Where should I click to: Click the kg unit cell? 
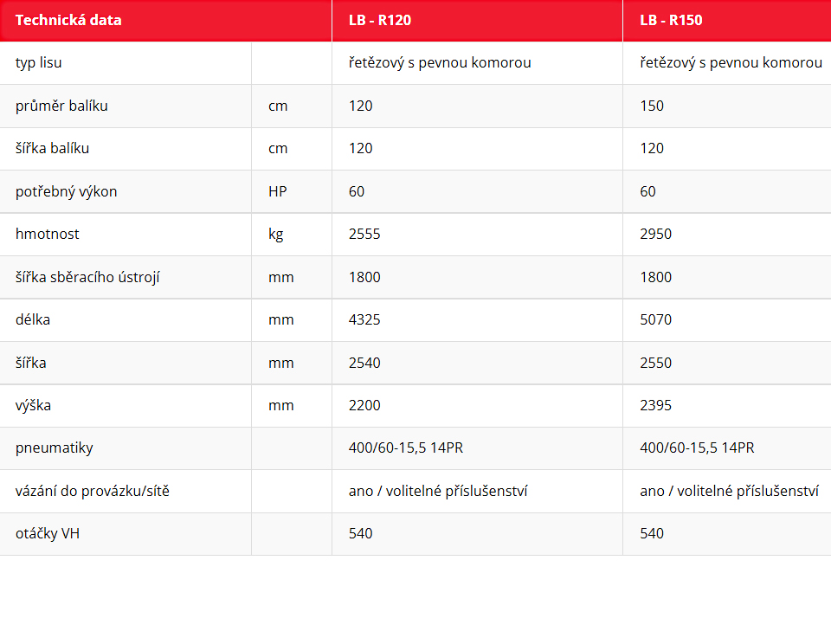click(x=276, y=235)
